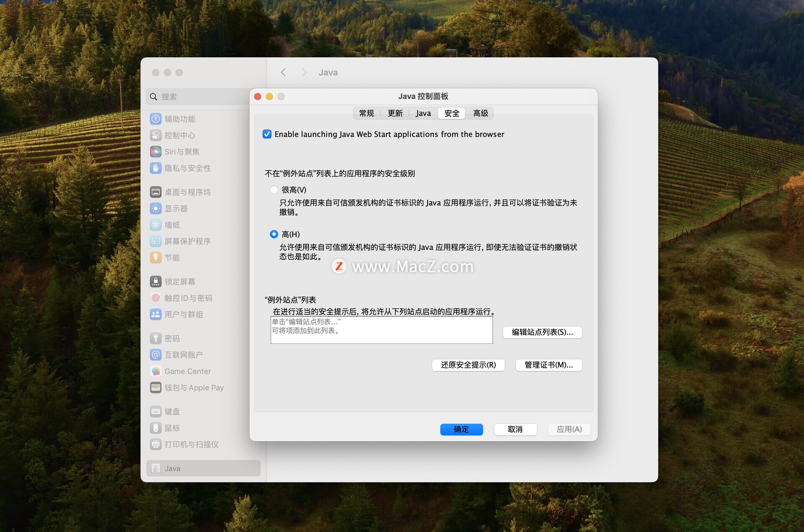The height and width of the screenshot is (532, 804).
Task: Select Java coffee cup icon in sidebar
Action: pyautogui.click(x=156, y=468)
